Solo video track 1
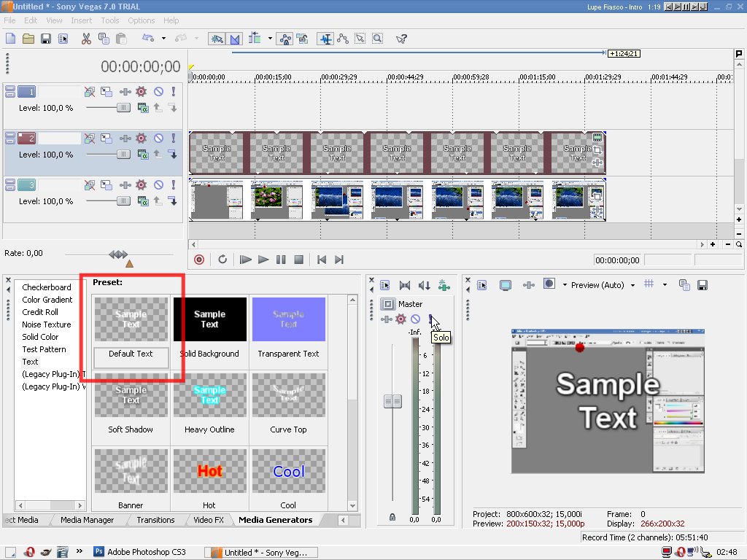 click(x=174, y=91)
